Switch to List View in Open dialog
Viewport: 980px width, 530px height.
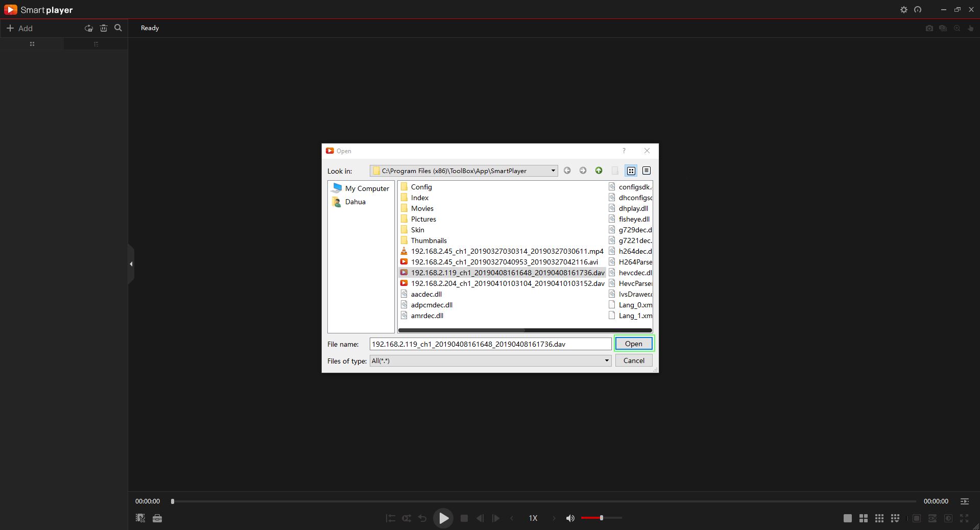[631, 171]
